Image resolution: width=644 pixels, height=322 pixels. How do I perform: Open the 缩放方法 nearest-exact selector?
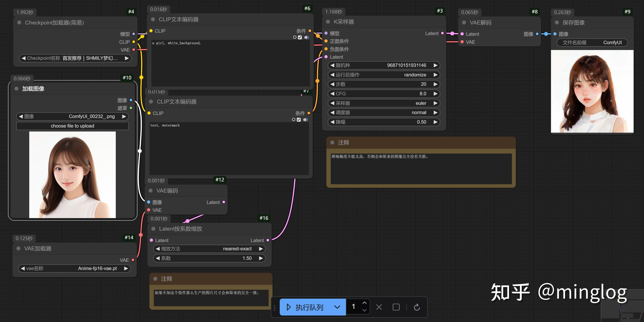(x=209, y=249)
